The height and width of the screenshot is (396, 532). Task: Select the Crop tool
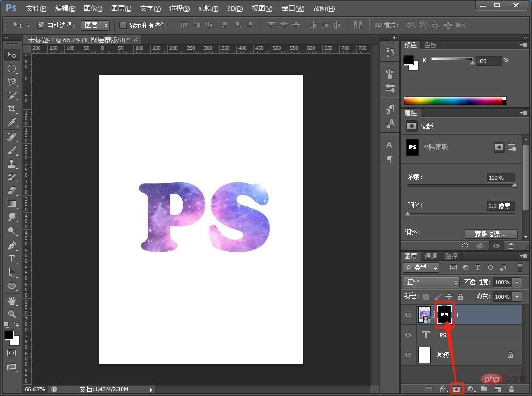[12, 109]
